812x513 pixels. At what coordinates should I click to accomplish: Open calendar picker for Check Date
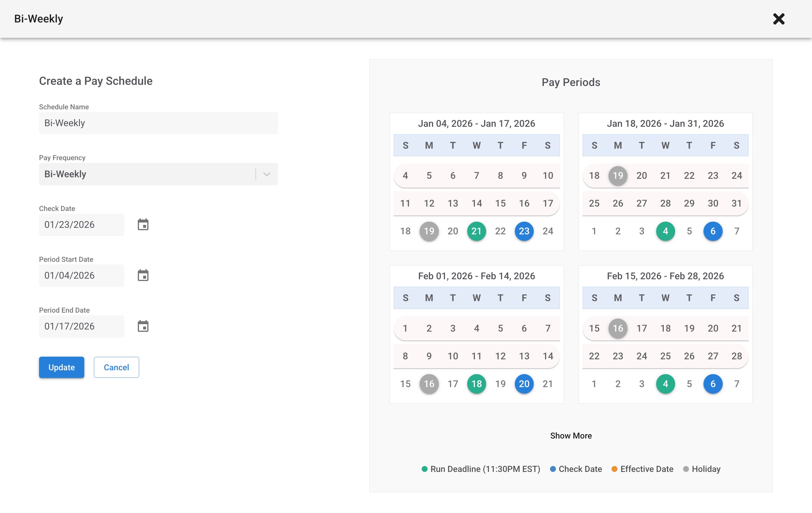coord(143,225)
